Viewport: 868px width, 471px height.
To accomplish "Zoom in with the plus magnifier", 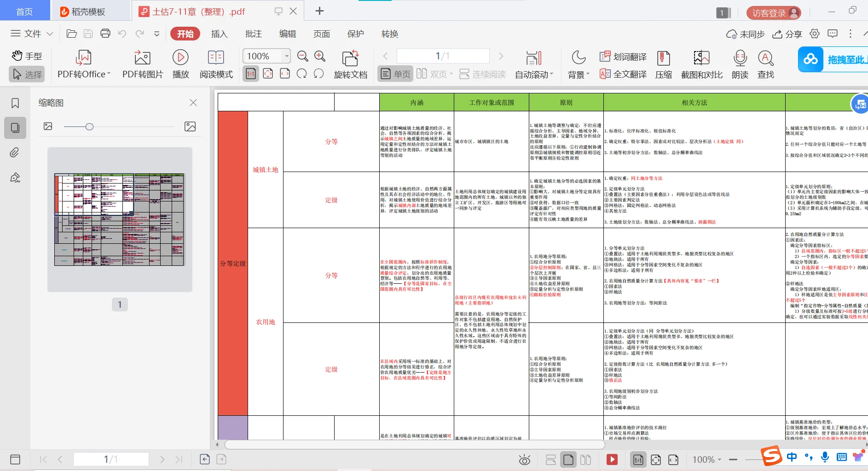I will pyautogui.click(x=320, y=56).
